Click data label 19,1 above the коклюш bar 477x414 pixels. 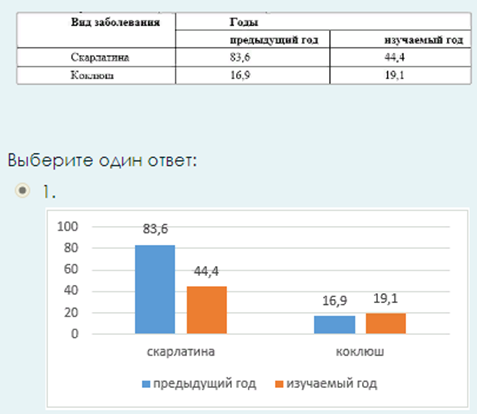point(386,299)
